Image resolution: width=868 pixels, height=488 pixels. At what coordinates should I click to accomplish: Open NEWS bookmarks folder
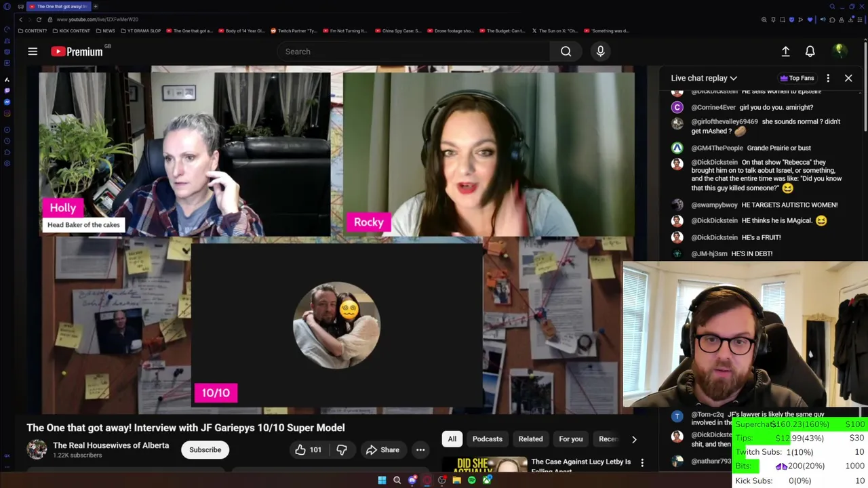pyautogui.click(x=105, y=30)
